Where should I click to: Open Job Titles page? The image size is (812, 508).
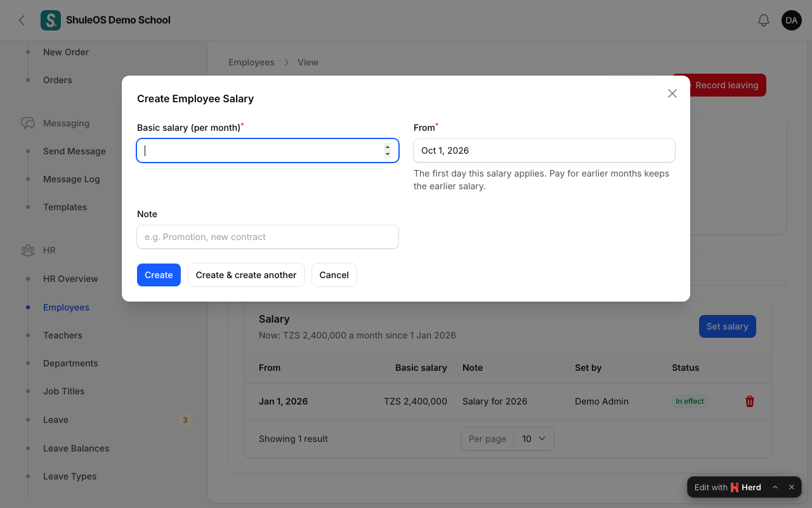63,391
